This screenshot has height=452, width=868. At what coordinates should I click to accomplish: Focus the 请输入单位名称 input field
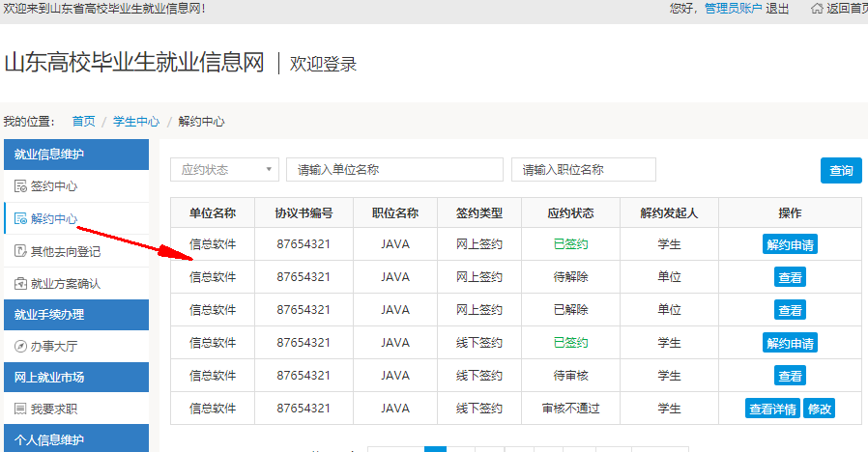tap(394, 169)
